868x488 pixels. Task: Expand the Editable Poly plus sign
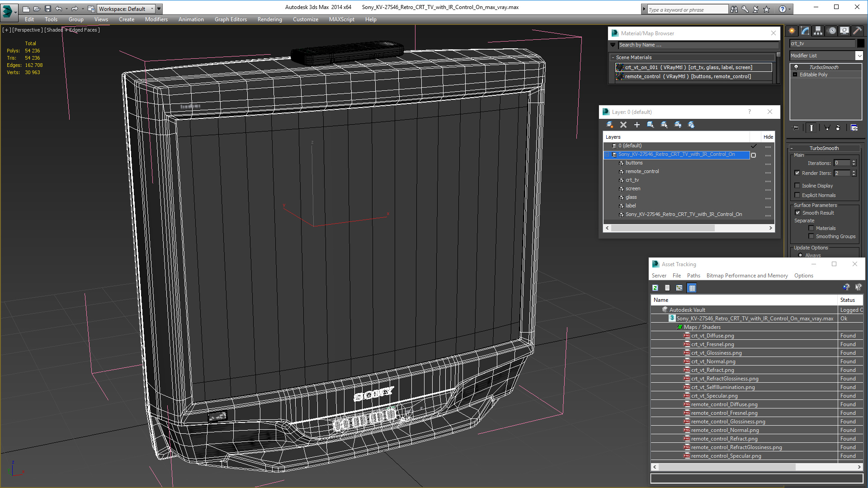coord(795,75)
